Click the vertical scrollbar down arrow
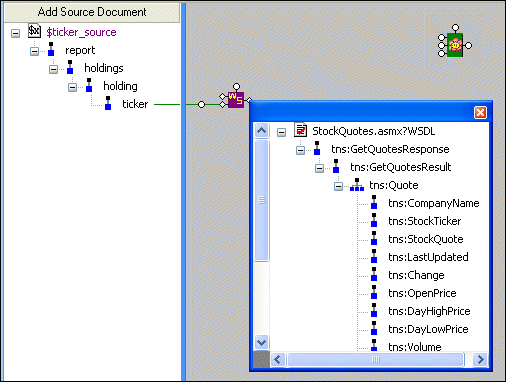This screenshot has width=506, height=382. (261, 342)
